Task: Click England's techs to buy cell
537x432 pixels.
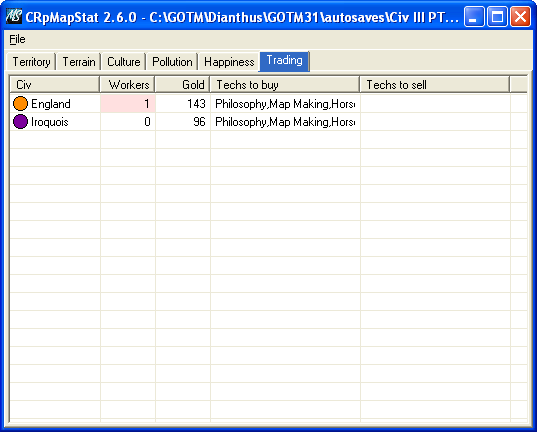Action: coord(285,103)
